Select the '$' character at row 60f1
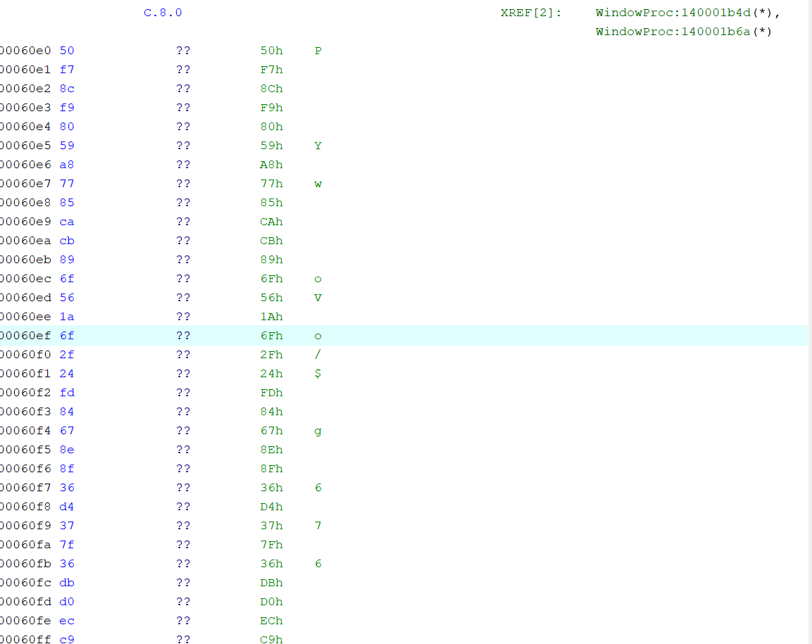This screenshot has height=644, width=812. 318,374
